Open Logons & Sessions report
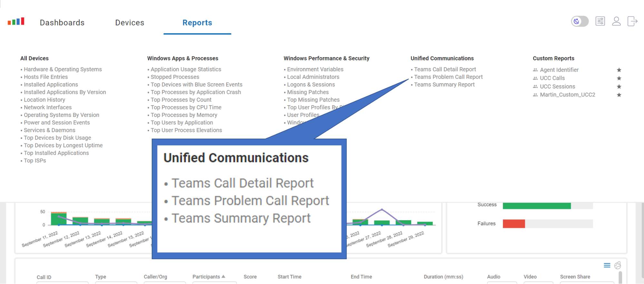Viewport: 644px width, 284px height. (x=311, y=84)
